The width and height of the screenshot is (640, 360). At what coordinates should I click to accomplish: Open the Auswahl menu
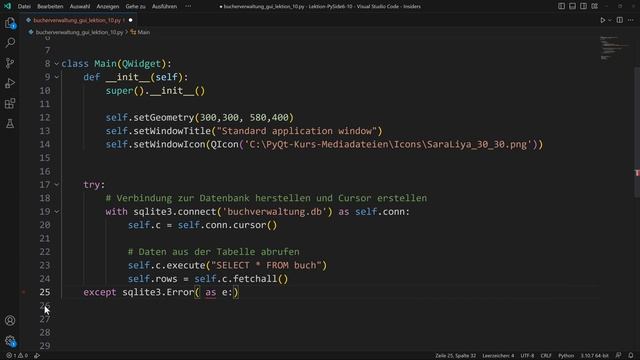click(x=80, y=6)
